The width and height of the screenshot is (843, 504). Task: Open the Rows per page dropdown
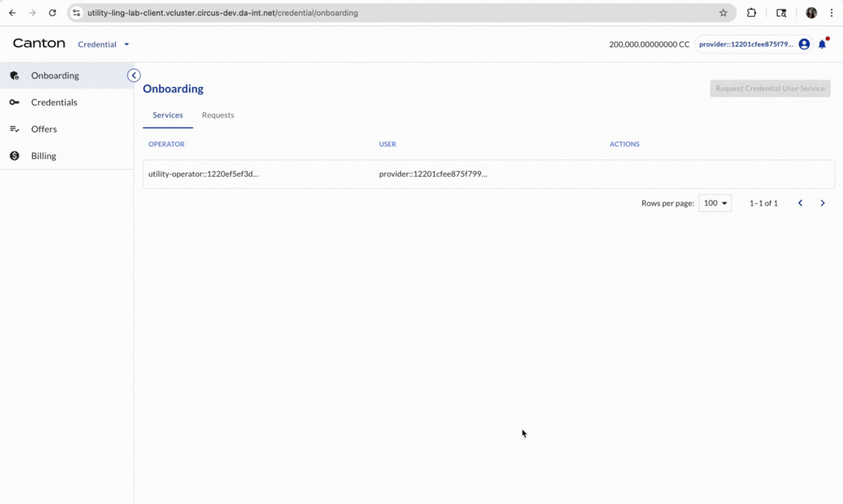coord(715,203)
